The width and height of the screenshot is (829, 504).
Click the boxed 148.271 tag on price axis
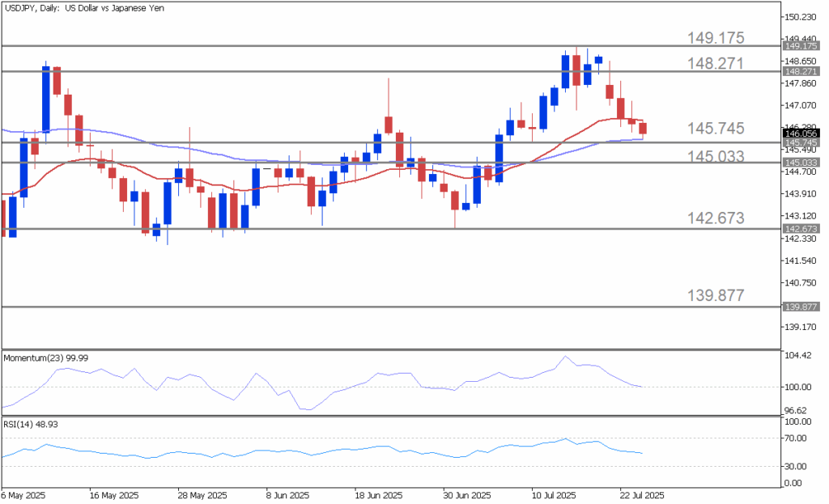801,71
